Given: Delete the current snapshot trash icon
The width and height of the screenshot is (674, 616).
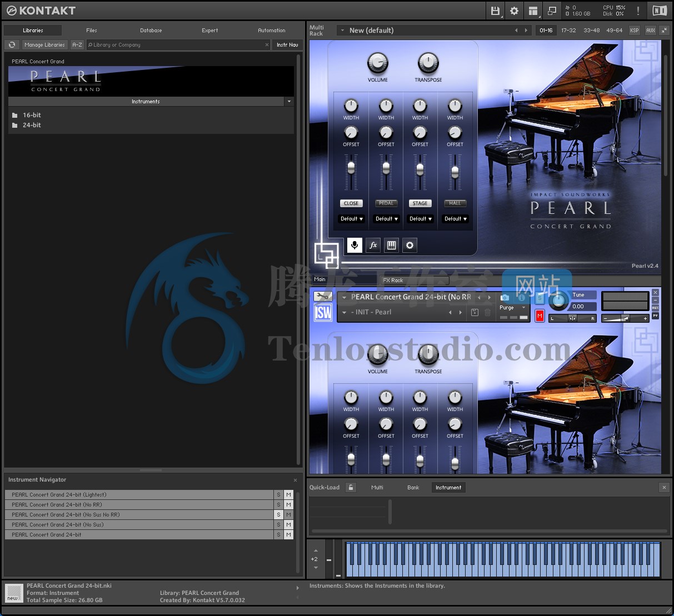Looking at the screenshot, I should 487,312.
